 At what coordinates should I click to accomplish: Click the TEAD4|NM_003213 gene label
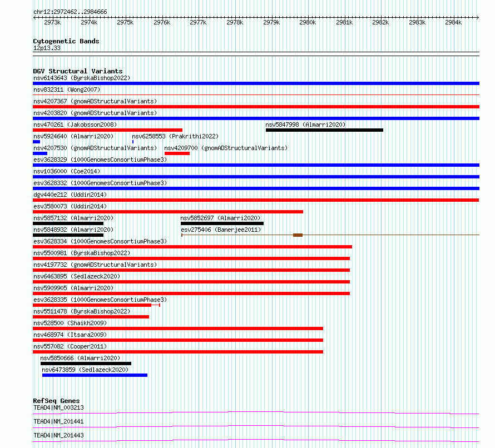click(59, 407)
